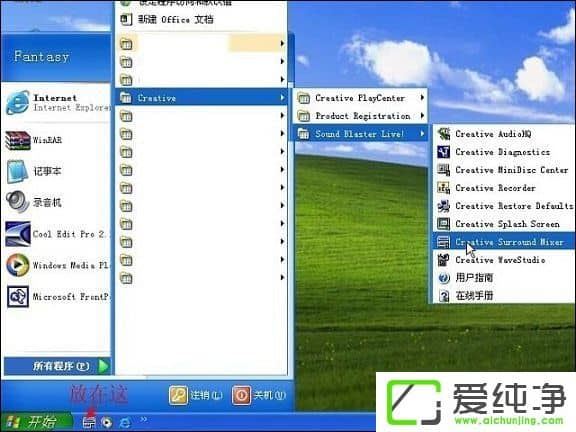Select the Creative folder menu item
This screenshot has width=576, height=432.
[x=201, y=98]
